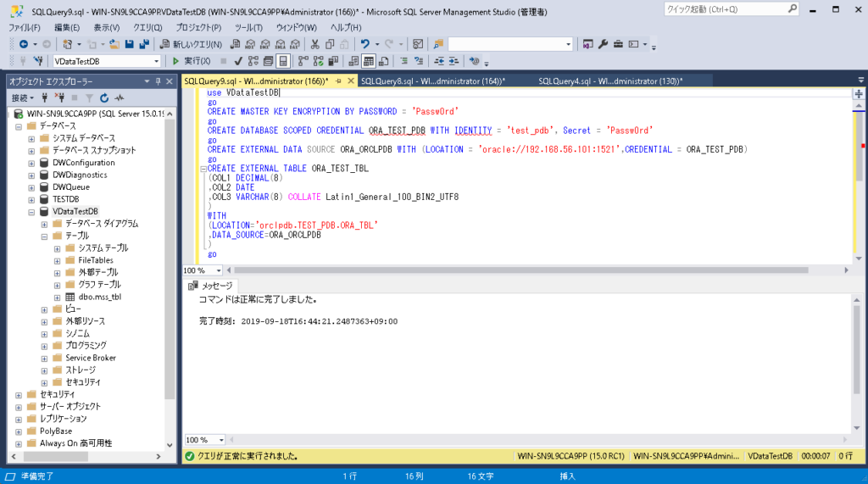Switch to the SQLQuery8.sql tab
This screenshot has width=868, height=484.
[x=432, y=81]
